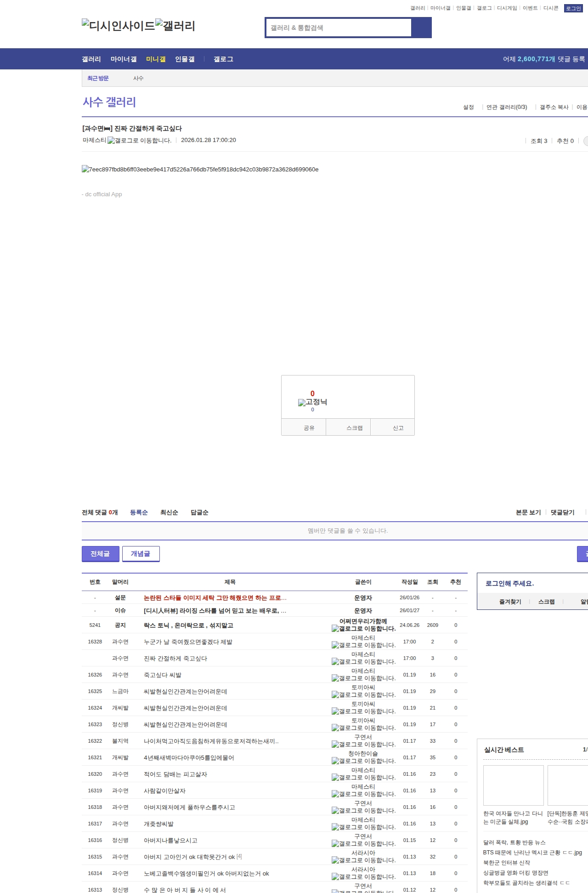
Task: Toggle comments closed with 댓글닫기
Action: tap(562, 512)
